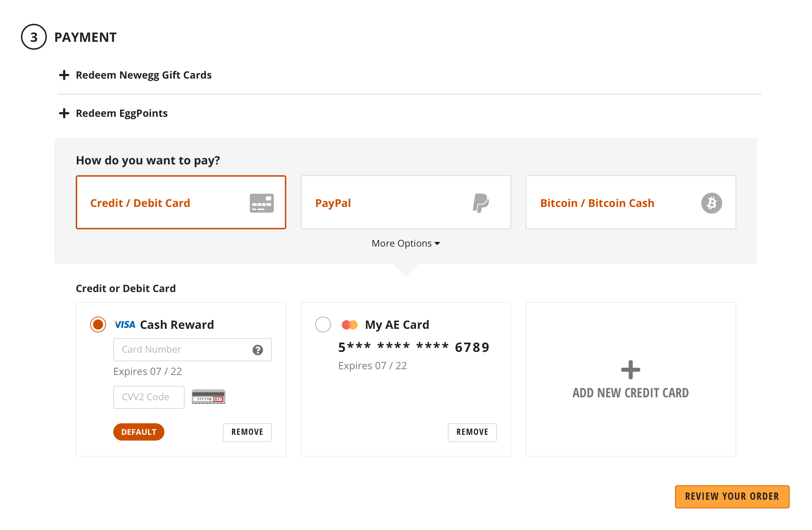Remove the Cash Reward Visa card

[x=247, y=432]
